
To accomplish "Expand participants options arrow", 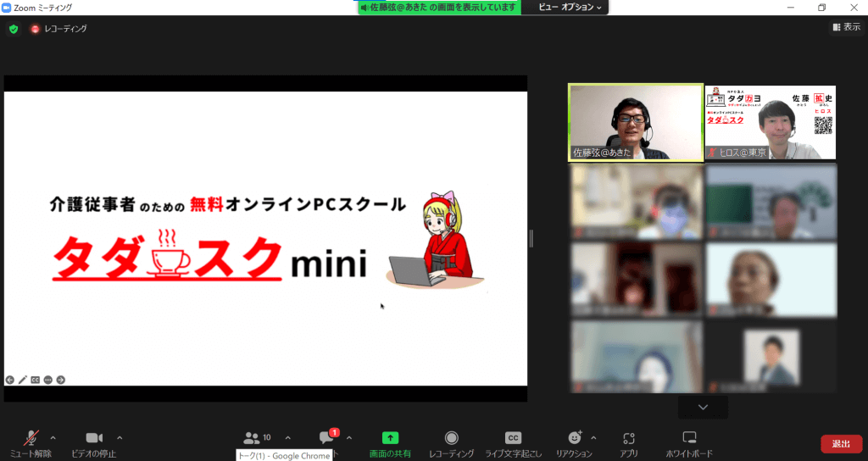I will click(x=288, y=438).
